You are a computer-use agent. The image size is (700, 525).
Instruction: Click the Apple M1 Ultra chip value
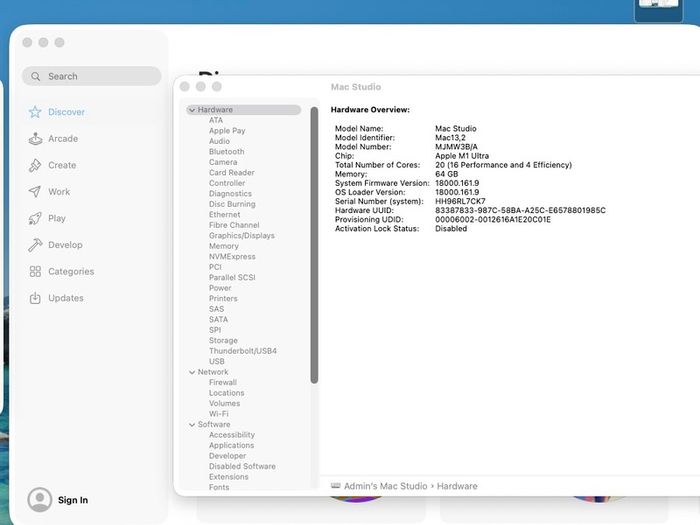coord(462,156)
